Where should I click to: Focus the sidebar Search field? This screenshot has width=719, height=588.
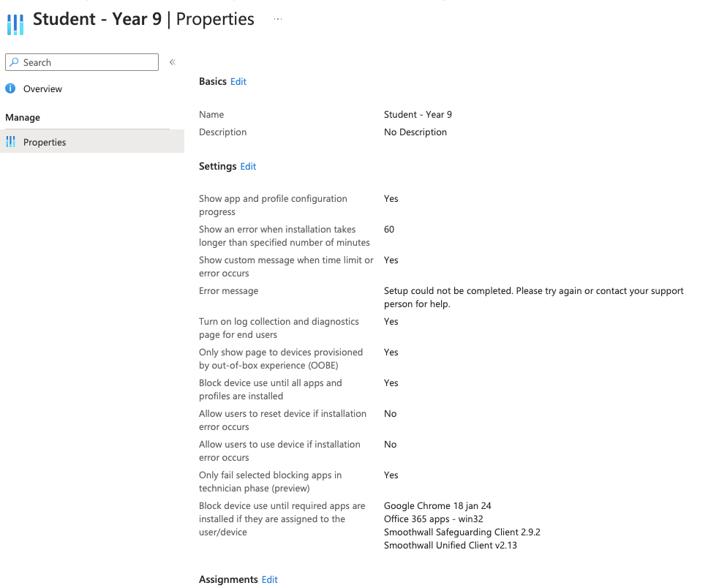88,63
